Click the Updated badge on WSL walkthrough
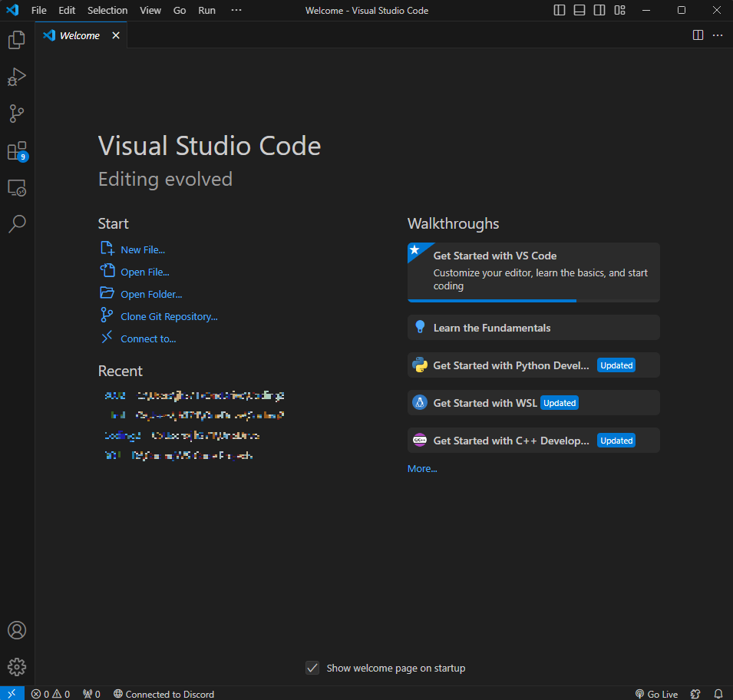733x700 pixels. click(560, 403)
